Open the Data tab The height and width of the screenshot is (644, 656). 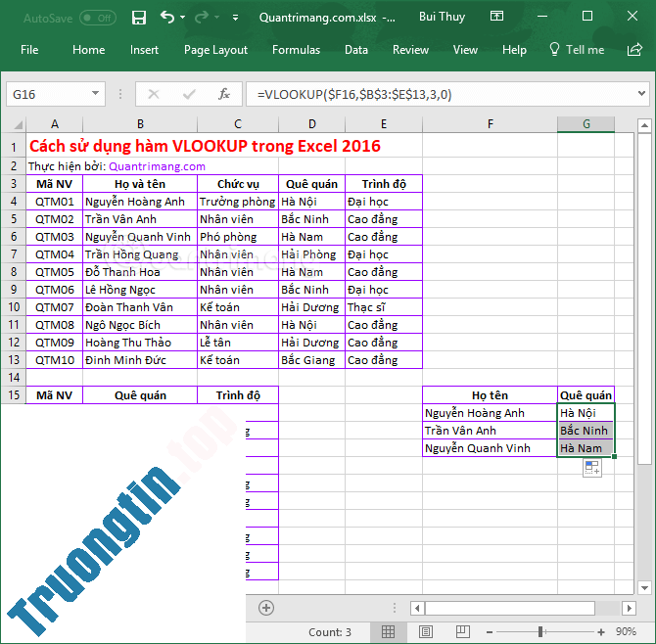[x=356, y=50]
